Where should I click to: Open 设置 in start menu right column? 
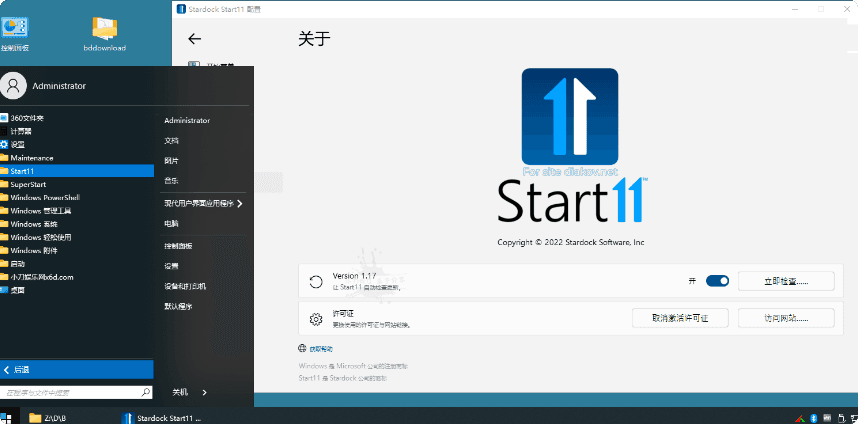coord(171,266)
